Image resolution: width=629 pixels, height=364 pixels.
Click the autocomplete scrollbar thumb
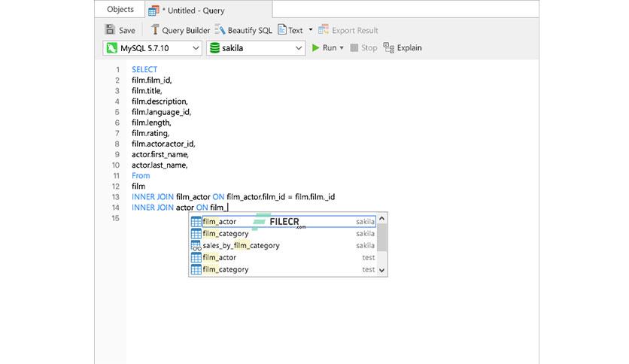pyautogui.click(x=382, y=238)
